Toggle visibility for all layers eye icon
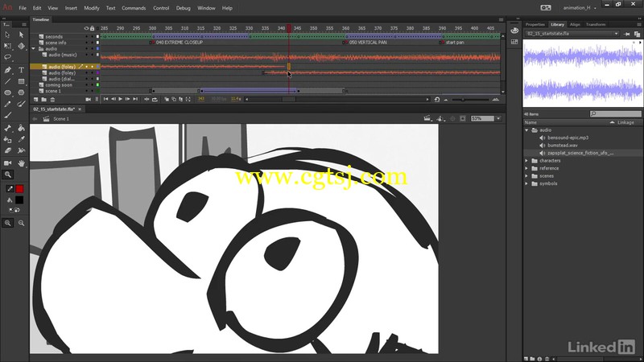 [86, 28]
